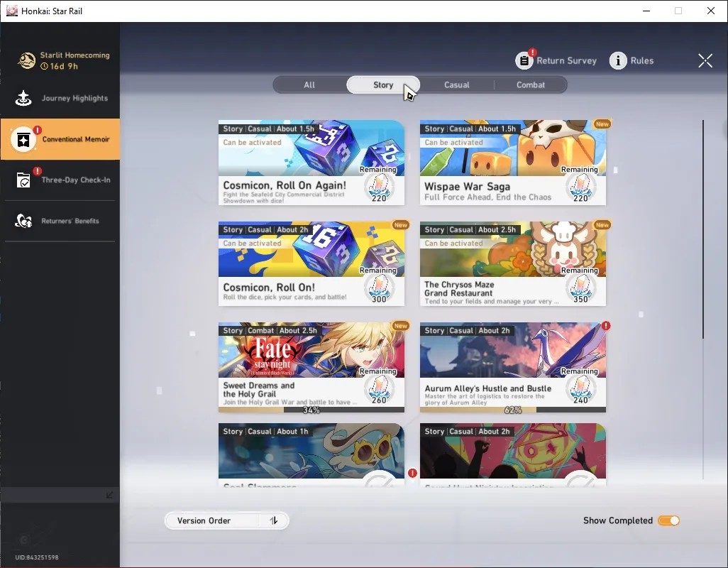Minimize the Honkai: Star Rail window

(x=646, y=11)
